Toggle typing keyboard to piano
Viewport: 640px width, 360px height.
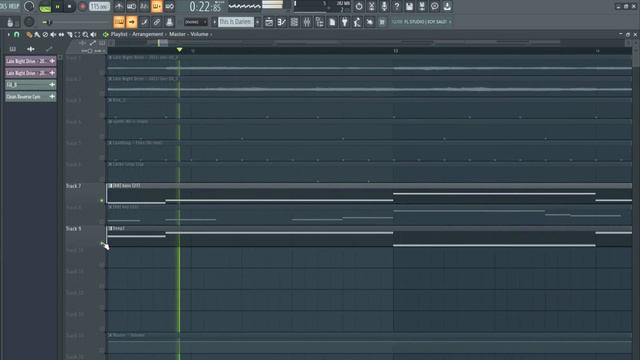(119, 22)
